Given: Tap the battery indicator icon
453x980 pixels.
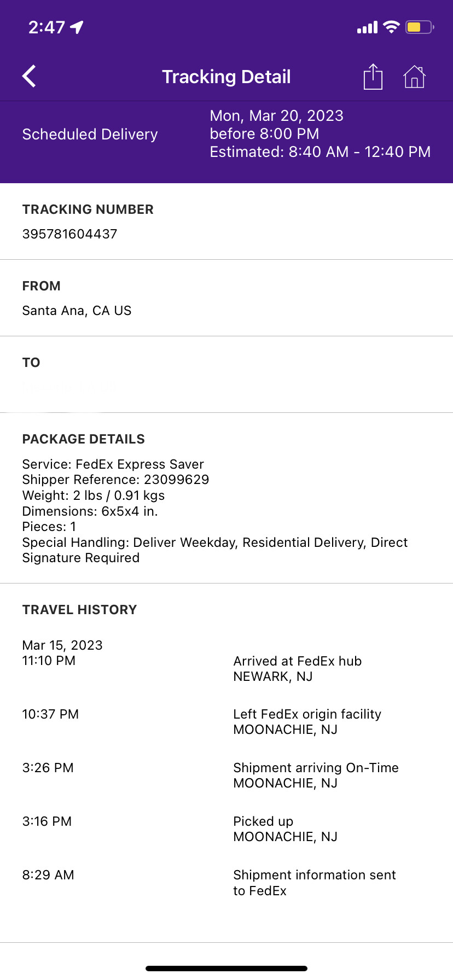Looking at the screenshot, I should (420, 27).
